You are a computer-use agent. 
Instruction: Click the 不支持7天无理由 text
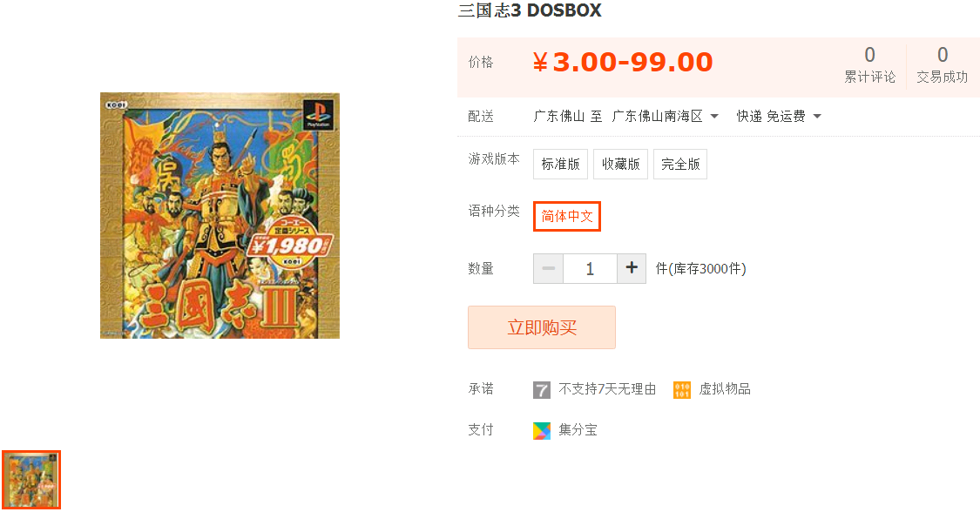(x=607, y=389)
